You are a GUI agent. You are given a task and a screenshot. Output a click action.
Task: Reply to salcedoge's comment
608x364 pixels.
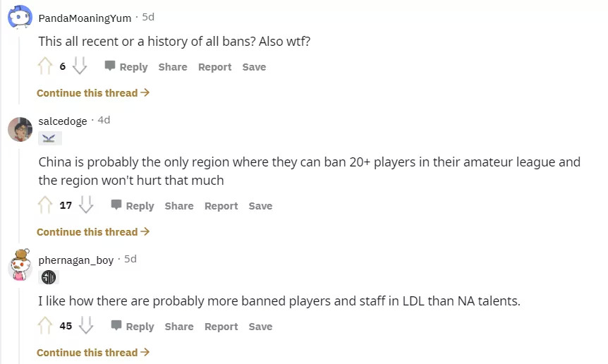(x=133, y=206)
